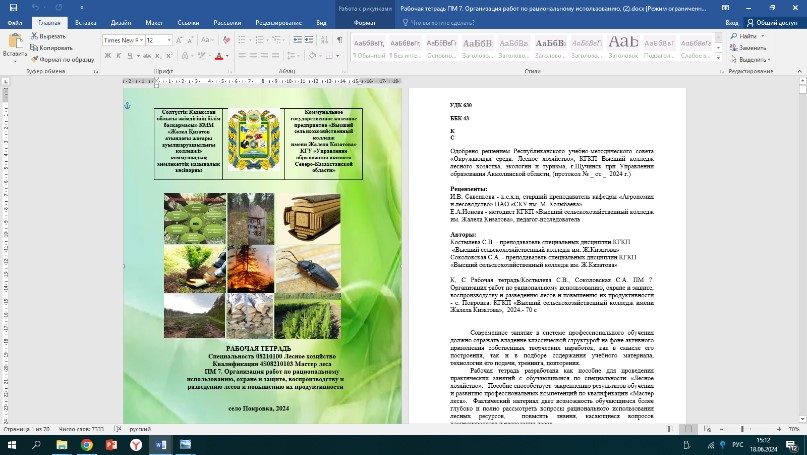Viewport: 807px width, 455px height.
Task: Toggle underline (Ч) formatting
Action: coord(132,58)
